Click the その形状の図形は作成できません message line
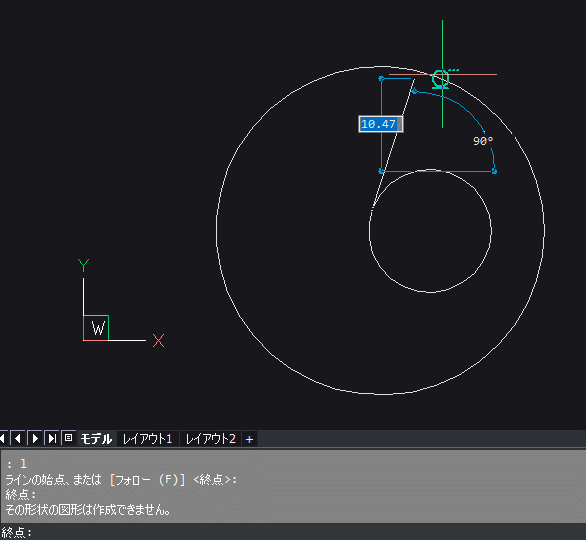This screenshot has height=540, width=586. click(88, 510)
